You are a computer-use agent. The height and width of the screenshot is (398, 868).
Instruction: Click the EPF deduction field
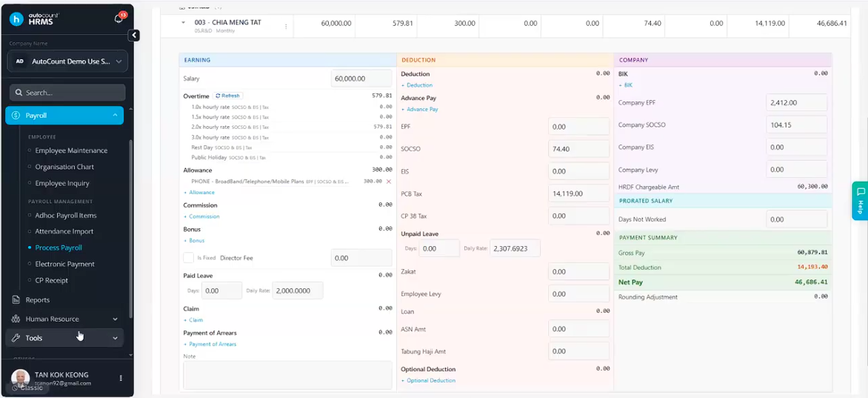coord(578,127)
